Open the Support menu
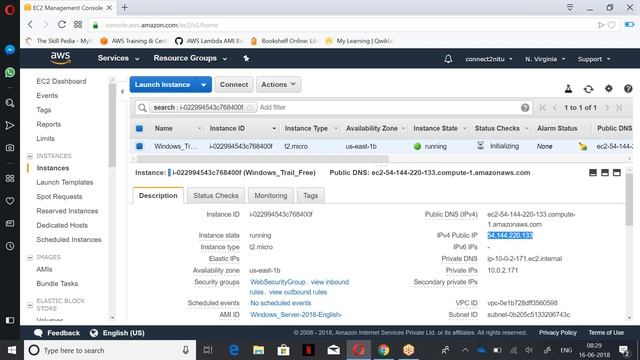This screenshot has height=360, width=640. point(594,59)
